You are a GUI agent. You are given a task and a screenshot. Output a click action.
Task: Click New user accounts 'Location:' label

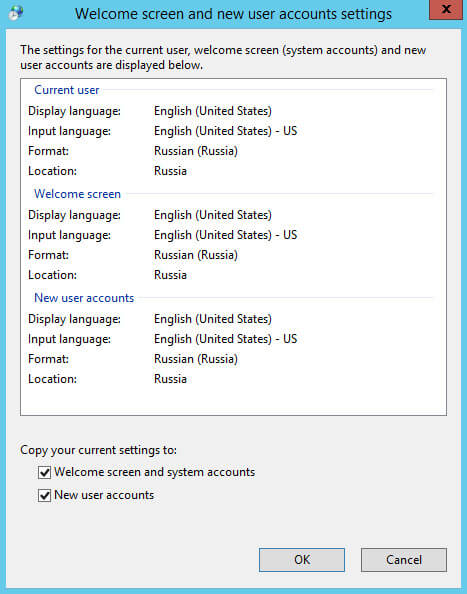click(x=52, y=379)
